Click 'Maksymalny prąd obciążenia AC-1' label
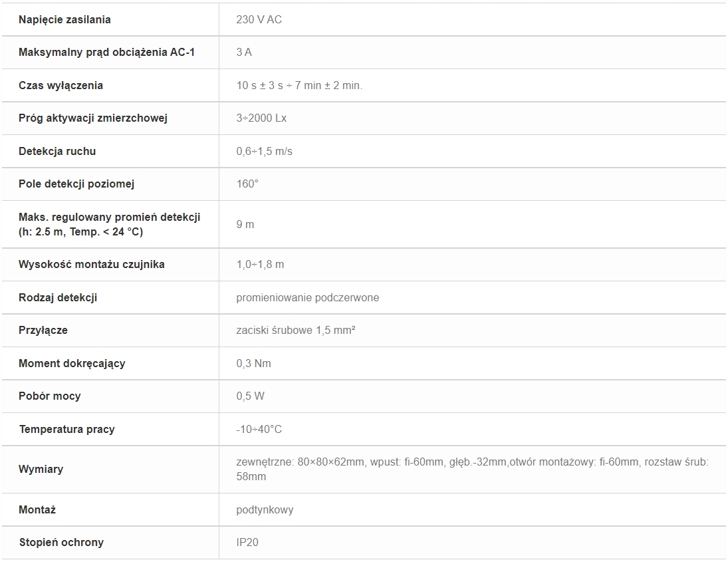 click(x=106, y=53)
